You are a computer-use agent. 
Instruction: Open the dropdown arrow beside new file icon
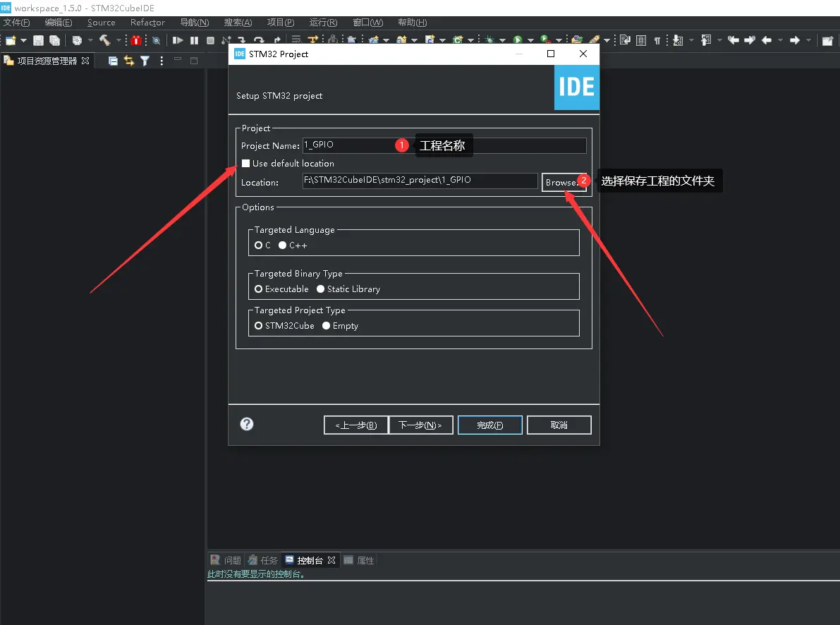pyautogui.click(x=23, y=41)
